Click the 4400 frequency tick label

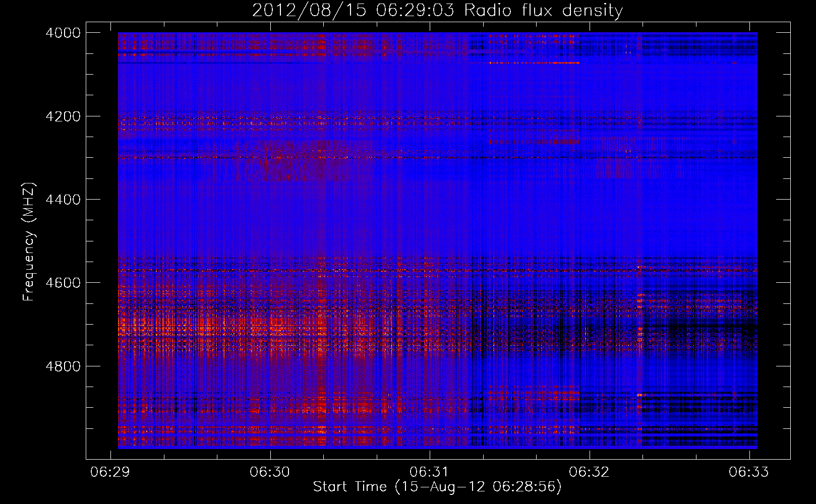point(63,200)
